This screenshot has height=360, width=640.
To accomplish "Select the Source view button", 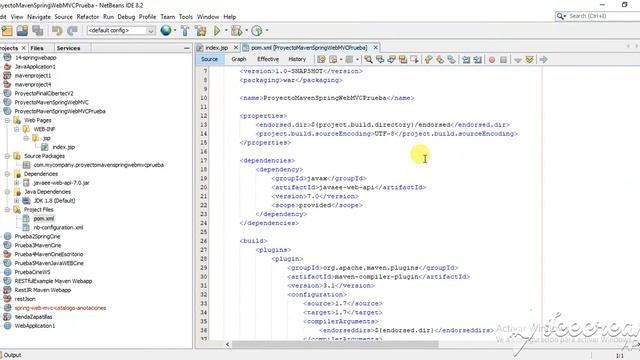I will pos(209,59).
